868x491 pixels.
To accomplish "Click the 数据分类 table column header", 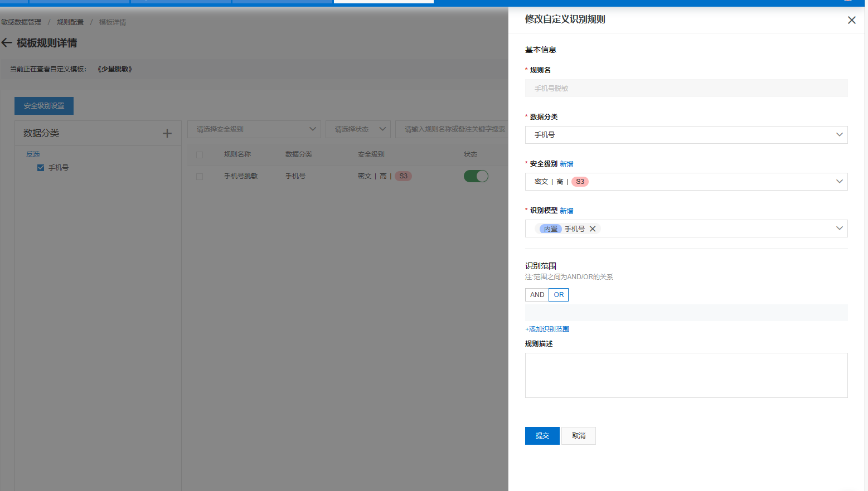I will tap(299, 154).
